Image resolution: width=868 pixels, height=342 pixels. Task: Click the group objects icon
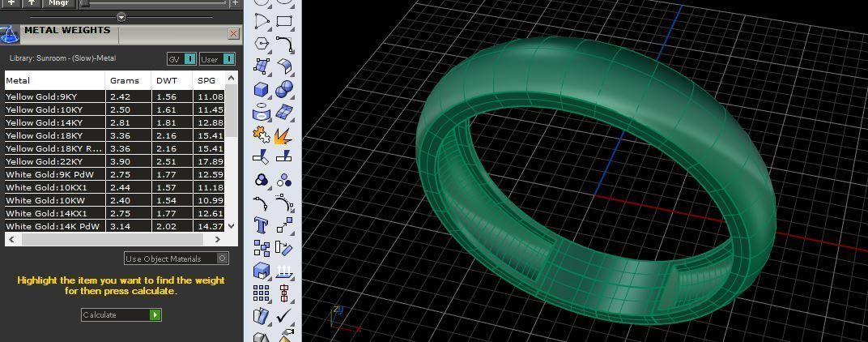[262, 180]
